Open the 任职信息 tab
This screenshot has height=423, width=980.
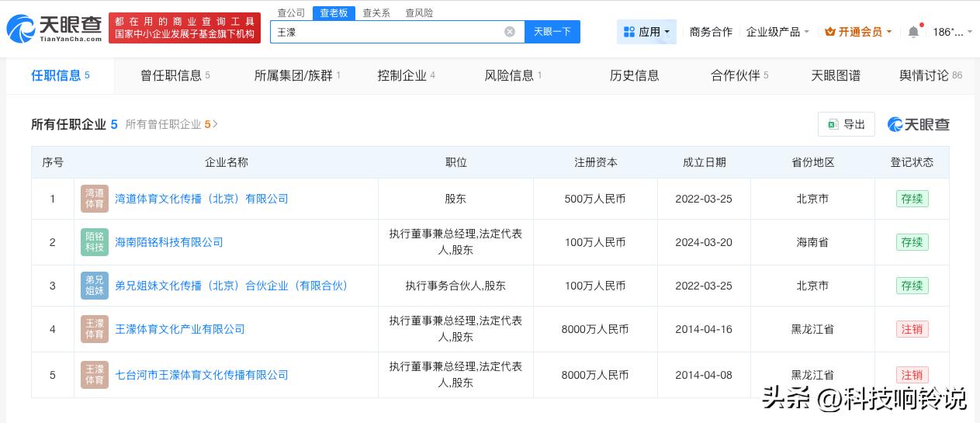(x=61, y=75)
